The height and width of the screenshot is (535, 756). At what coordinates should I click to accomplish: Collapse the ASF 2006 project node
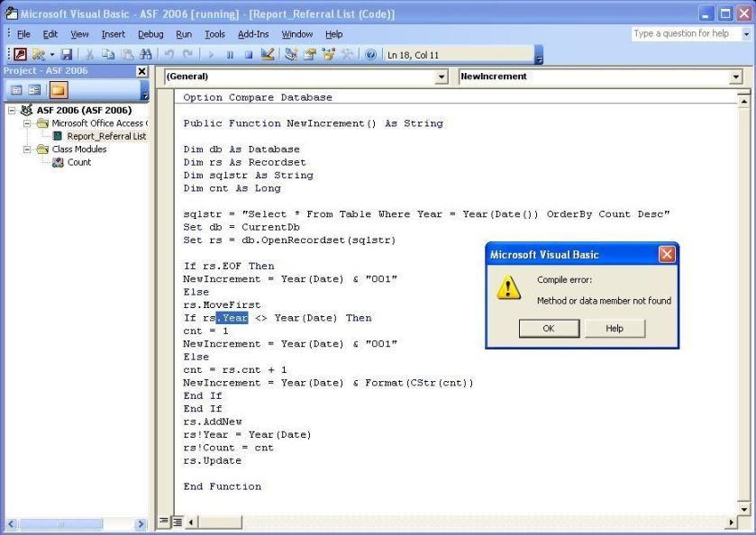(12, 111)
